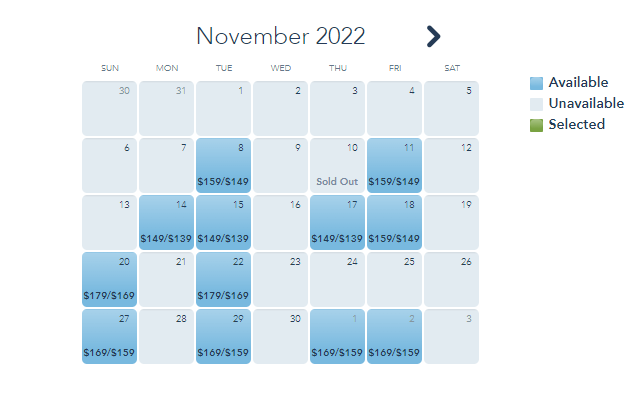This screenshot has height=406, width=642.
Task: Select December 2 at $169/$159
Action: (x=394, y=336)
